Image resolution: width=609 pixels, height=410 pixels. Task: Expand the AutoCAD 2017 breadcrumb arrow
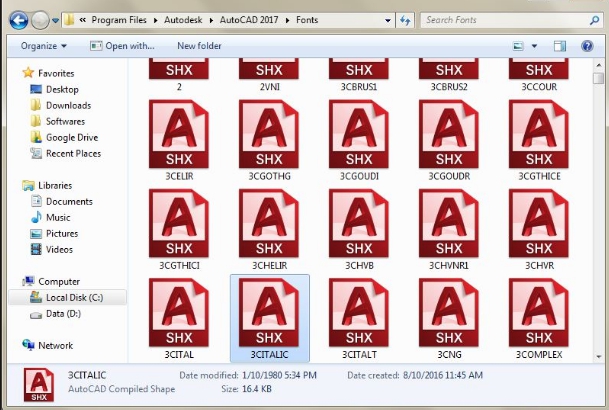pos(287,20)
